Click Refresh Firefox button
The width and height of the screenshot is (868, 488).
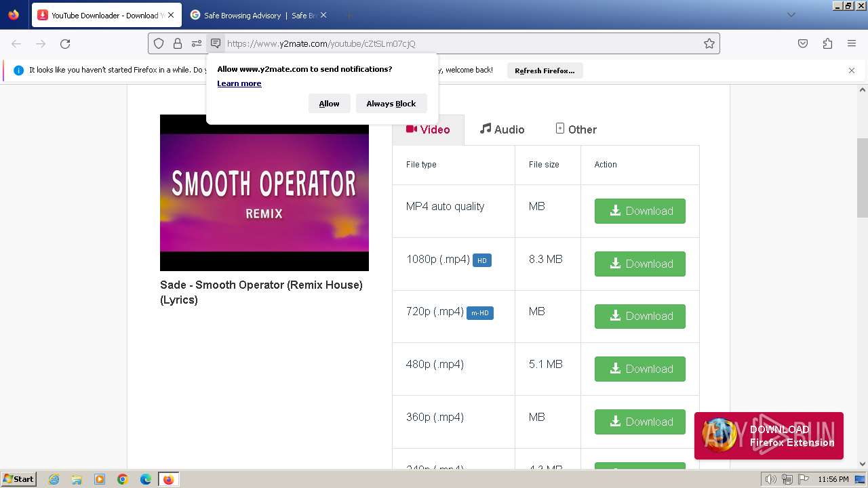(545, 70)
